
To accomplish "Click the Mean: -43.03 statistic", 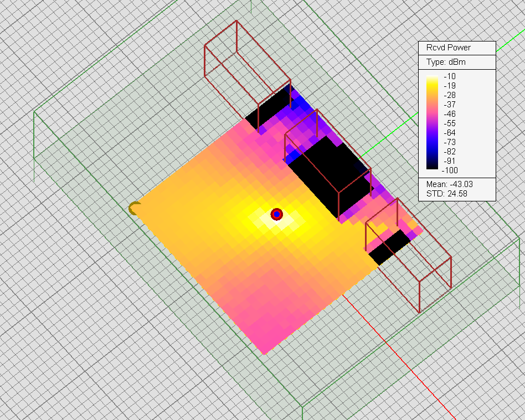I will tap(450, 184).
